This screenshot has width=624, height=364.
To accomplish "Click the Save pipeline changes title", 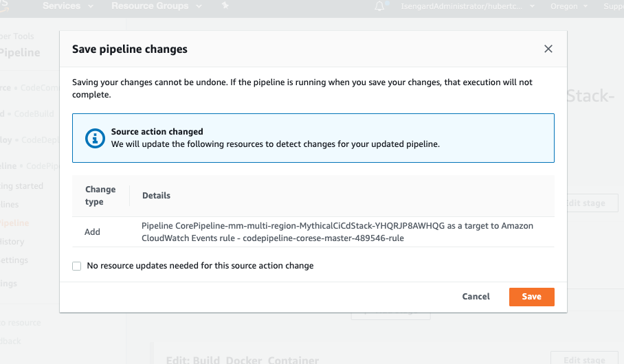I will (x=130, y=49).
